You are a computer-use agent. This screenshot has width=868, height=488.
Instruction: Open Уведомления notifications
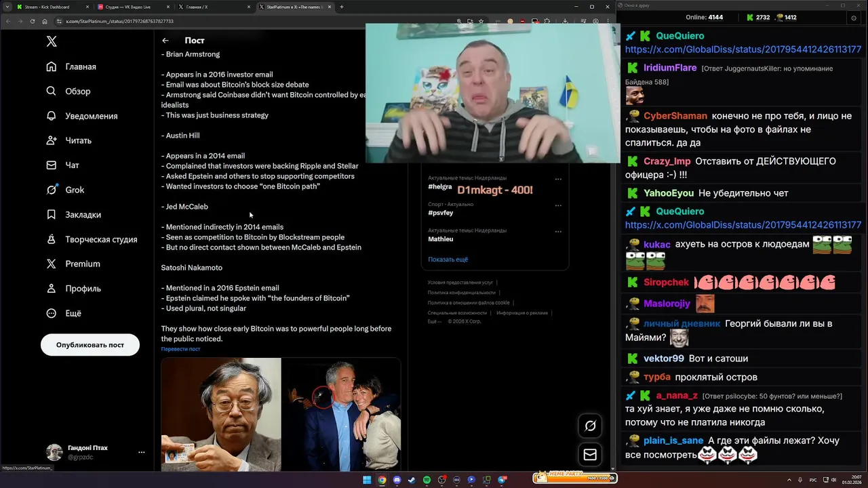pyautogui.click(x=83, y=116)
